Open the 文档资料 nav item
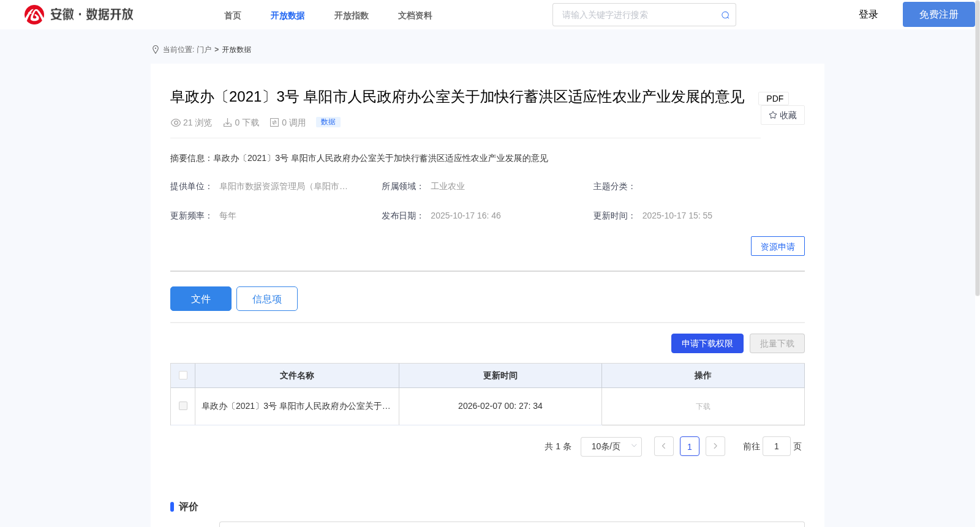This screenshot has width=980, height=527. pos(415,15)
